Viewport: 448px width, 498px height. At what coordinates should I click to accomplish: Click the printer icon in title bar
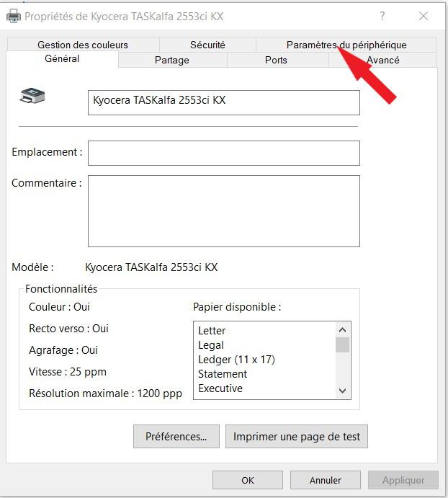pyautogui.click(x=13, y=15)
